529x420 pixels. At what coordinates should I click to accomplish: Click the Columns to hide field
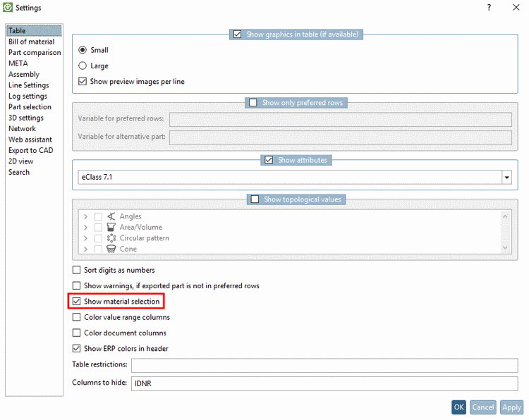[x=324, y=383]
